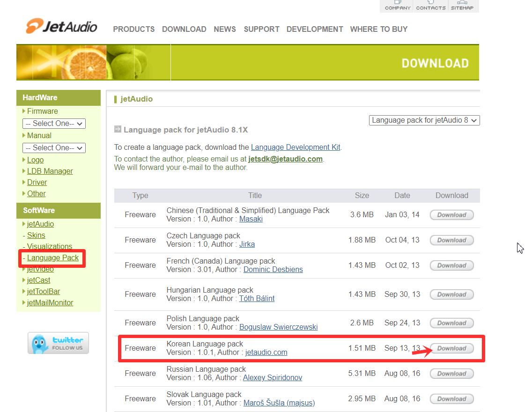Open the jetaudio.com author link

(x=266, y=353)
